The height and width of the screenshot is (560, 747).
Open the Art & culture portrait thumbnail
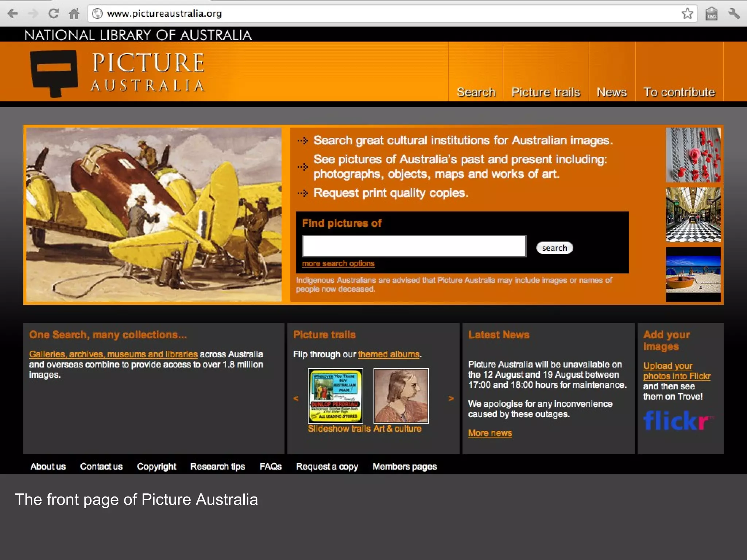pos(401,396)
